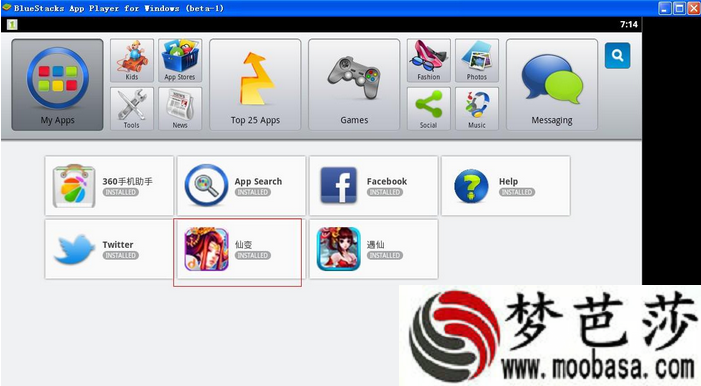
Task: Open the Help app
Action: pyautogui.click(x=506, y=186)
